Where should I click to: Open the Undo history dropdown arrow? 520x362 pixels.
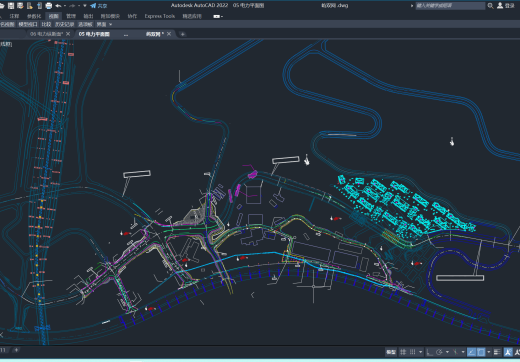tap(65, 6)
